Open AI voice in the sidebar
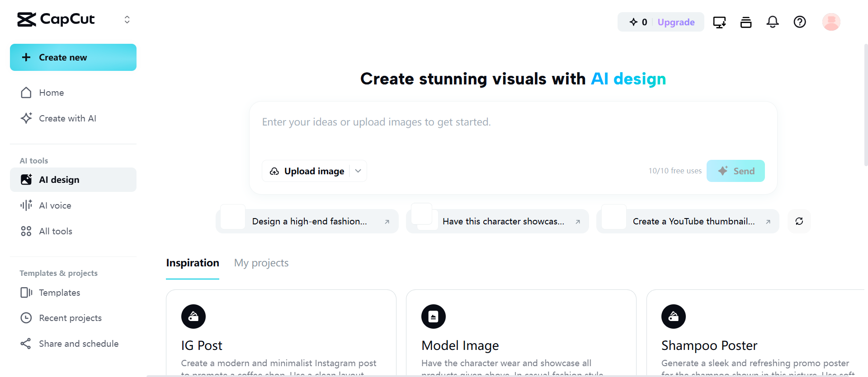 coord(55,205)
